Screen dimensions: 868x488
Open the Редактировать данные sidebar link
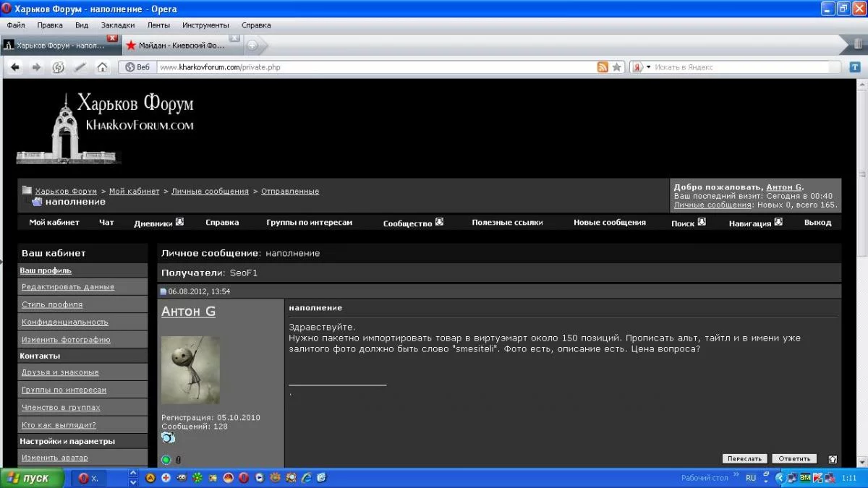[68, 287]
